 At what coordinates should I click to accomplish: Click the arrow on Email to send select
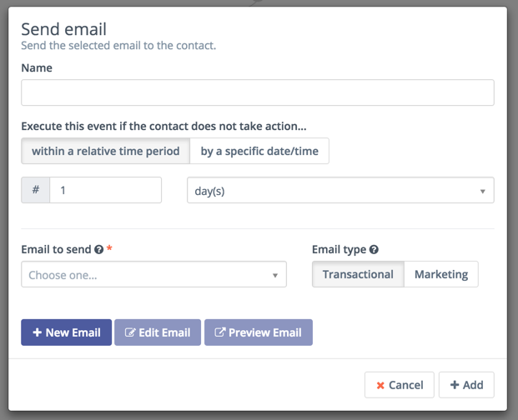point(275,275)
